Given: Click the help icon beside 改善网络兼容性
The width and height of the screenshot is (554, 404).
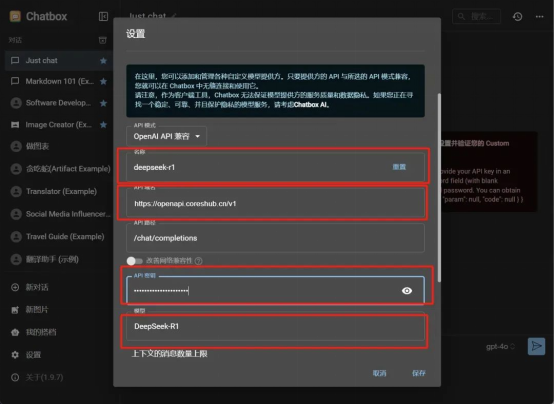Looking at the screenshot, I should (199, 261).
